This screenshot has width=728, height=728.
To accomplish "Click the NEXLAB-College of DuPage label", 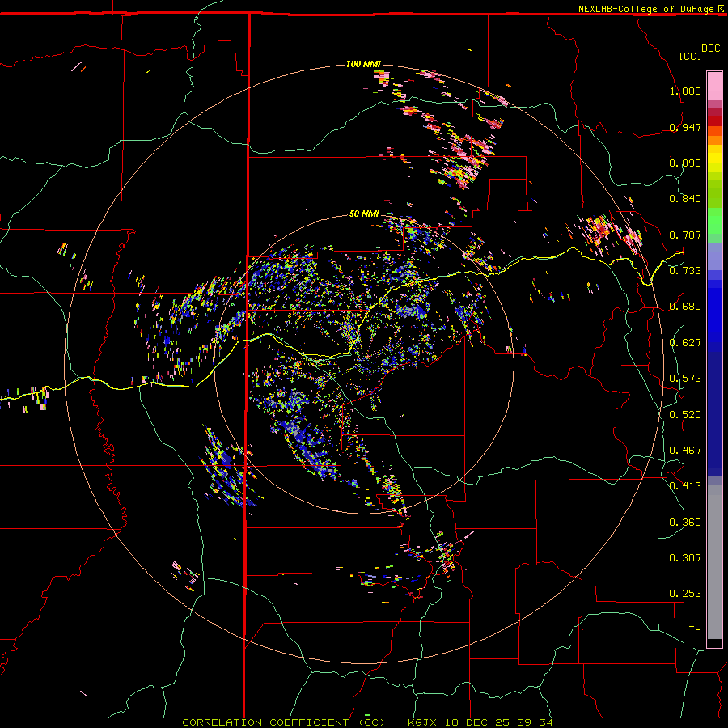I will point(645,9).
